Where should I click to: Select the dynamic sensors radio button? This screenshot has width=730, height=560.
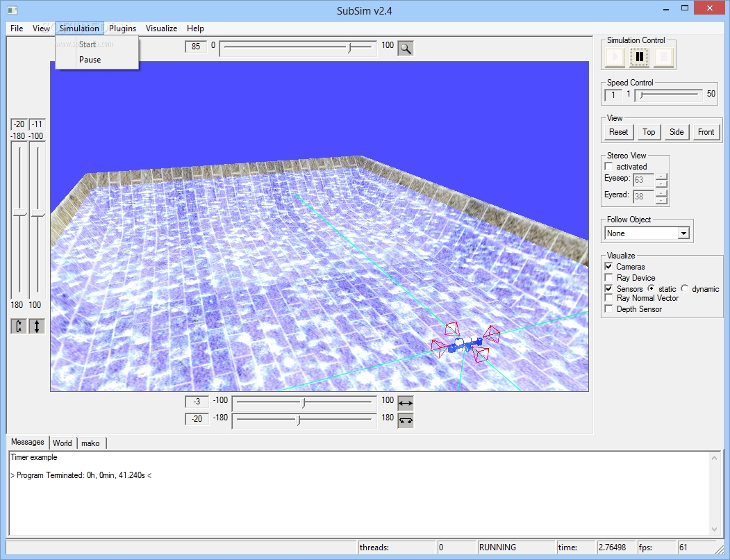pos(684,288)
